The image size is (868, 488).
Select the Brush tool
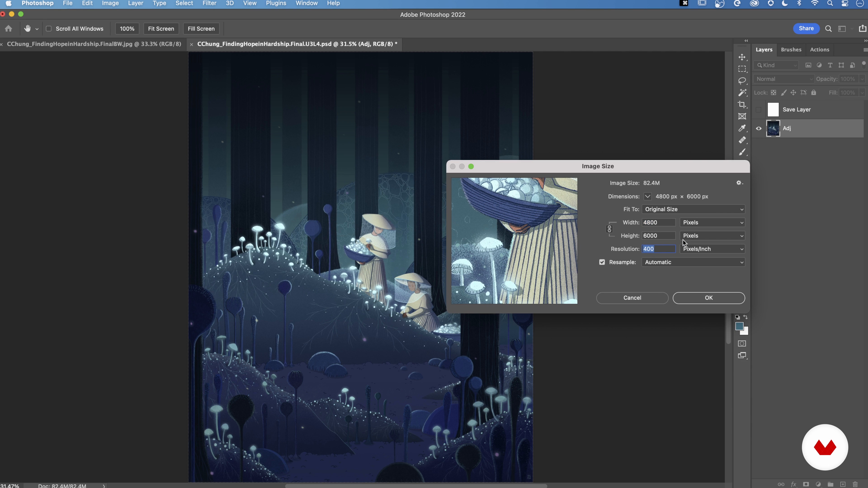click(742, 152)
